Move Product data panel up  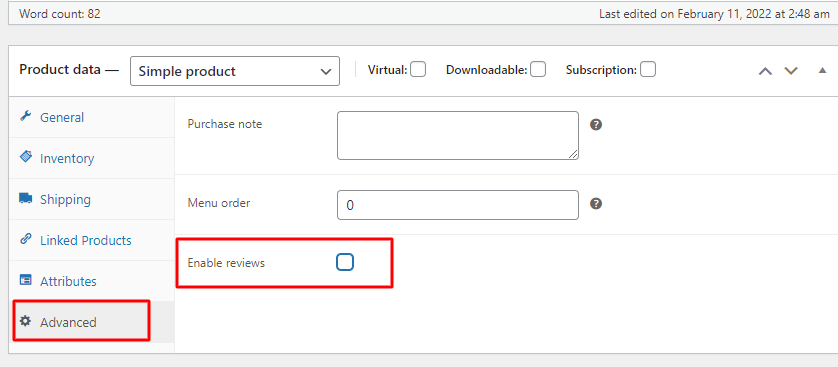[x=765, y=71]
